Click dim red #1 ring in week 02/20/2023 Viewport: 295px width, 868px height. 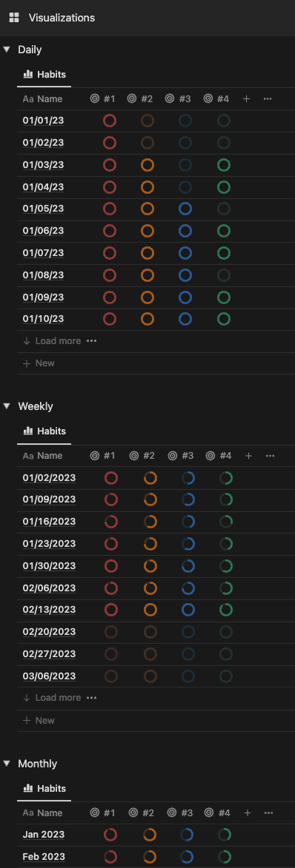111,632
